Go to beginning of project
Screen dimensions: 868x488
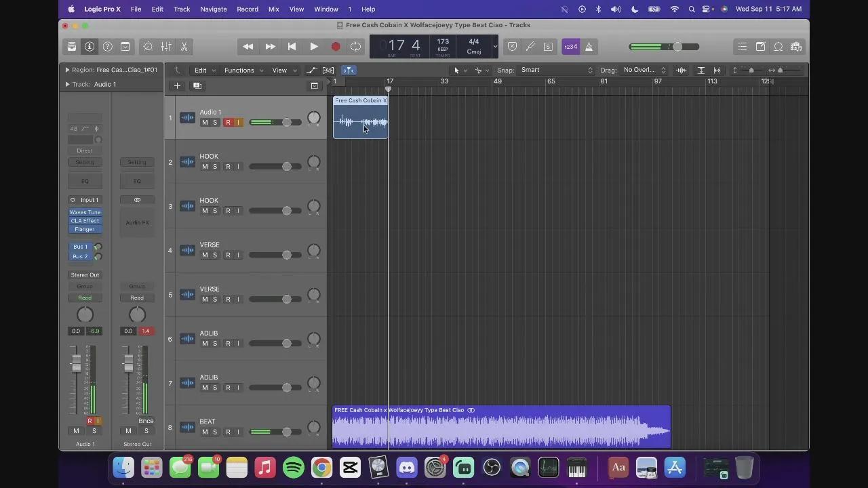[x=292, y=47]
